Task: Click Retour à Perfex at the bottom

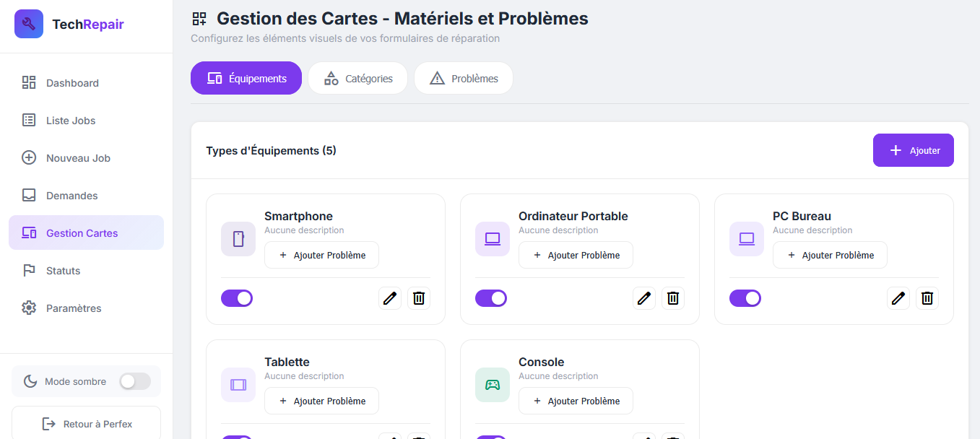Action: [x=86, y=424]
